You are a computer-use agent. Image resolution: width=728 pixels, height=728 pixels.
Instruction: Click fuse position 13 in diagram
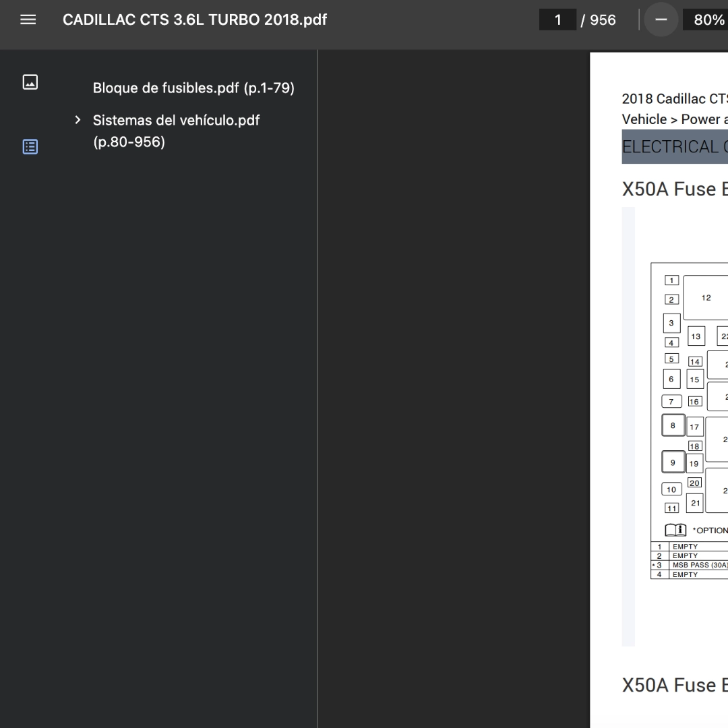696,336
